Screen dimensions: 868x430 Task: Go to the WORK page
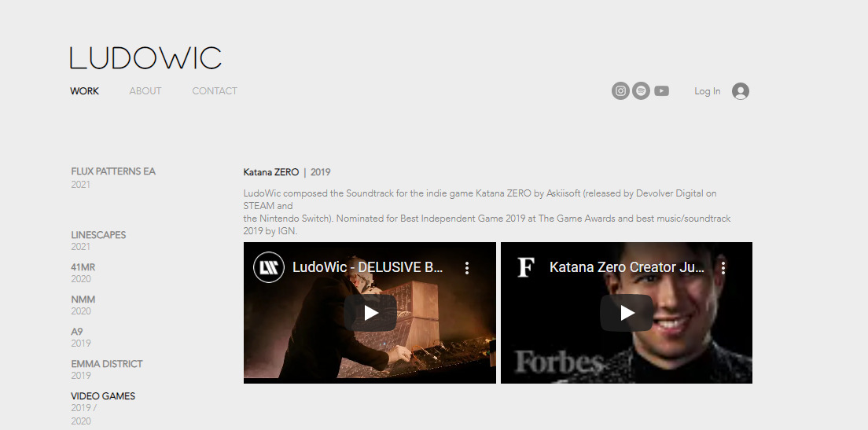[x=84, y=91]
